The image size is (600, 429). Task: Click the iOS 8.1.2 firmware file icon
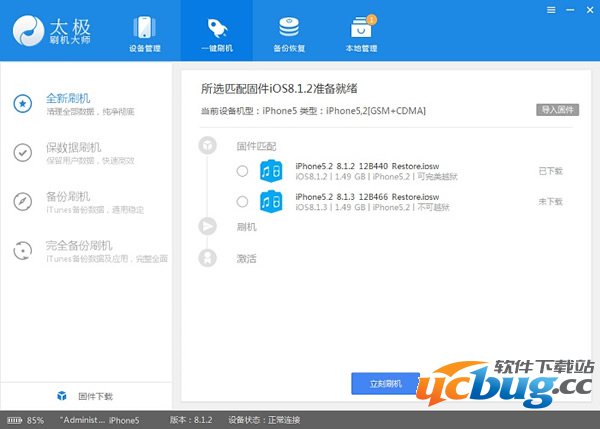click(271, 171)
